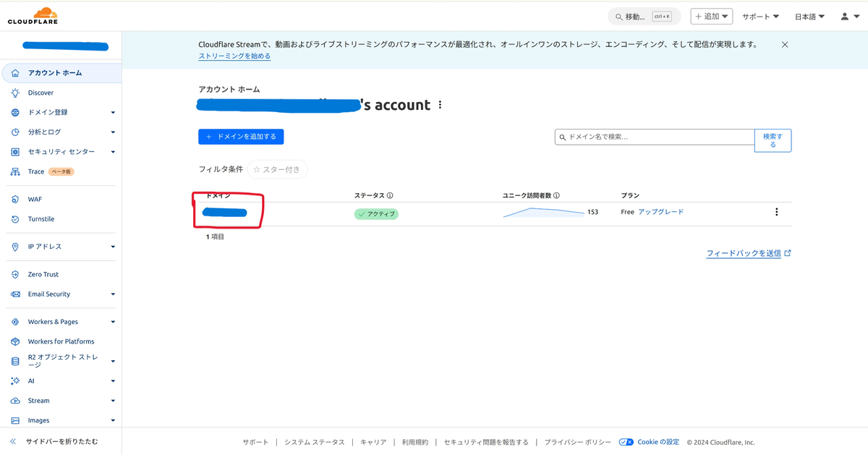Open the redacted domain name in table

(x=225, y=213)
